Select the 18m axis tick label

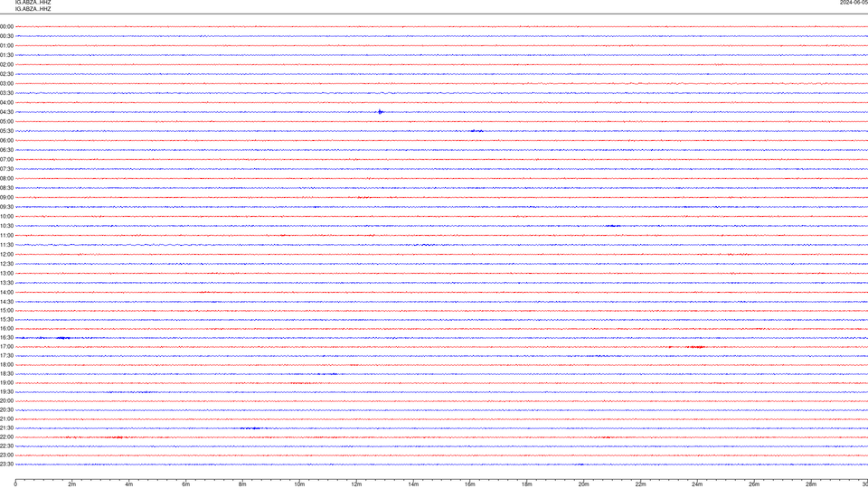pyautogui.click(x=527, y=484)
